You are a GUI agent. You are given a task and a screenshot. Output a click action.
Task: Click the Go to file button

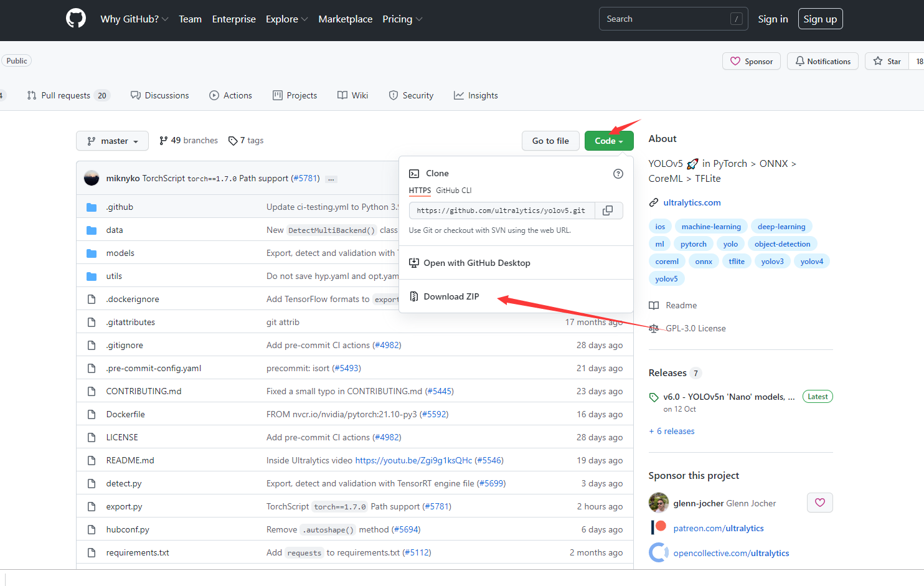click(550, 141)
